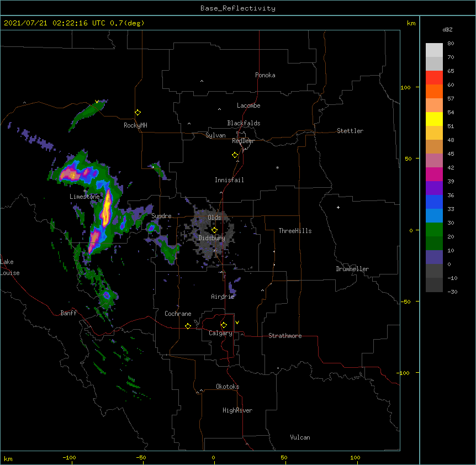This screenshot has height=465, width=476.
Task: Click the km label at the top right
Action: [x=411, y=23]
